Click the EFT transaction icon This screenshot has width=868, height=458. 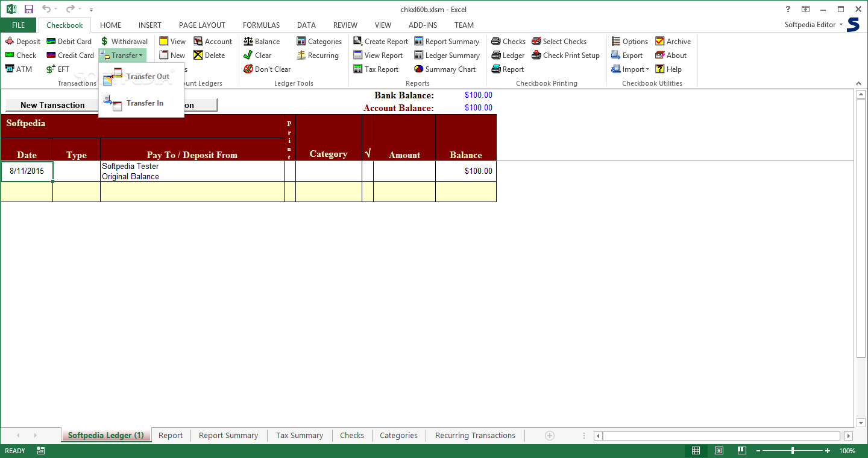(x=51, y=69)
